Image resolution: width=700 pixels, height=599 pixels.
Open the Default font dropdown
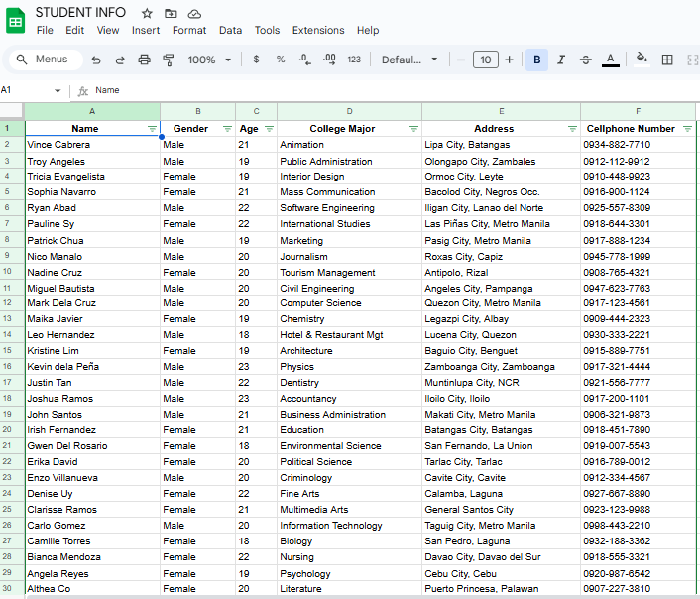click(x=408, y=60)
